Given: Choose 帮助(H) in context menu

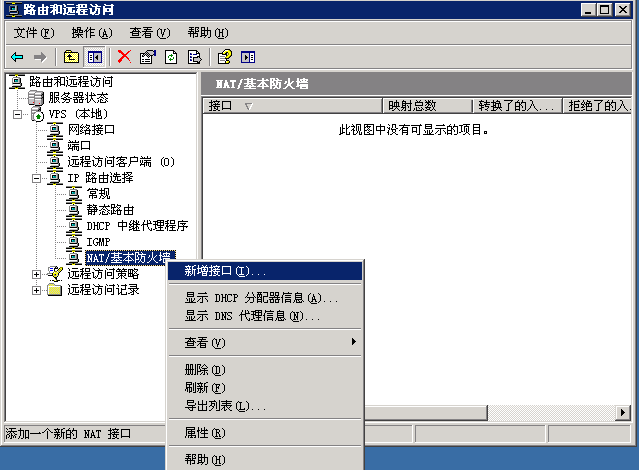Looking at the screenshot, I should tap(265, 459).
